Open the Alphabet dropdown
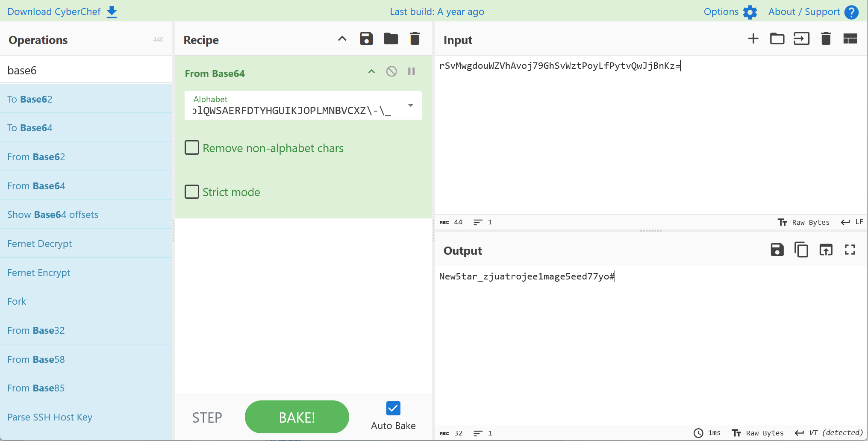868x441 pixels. coord(410,105)
